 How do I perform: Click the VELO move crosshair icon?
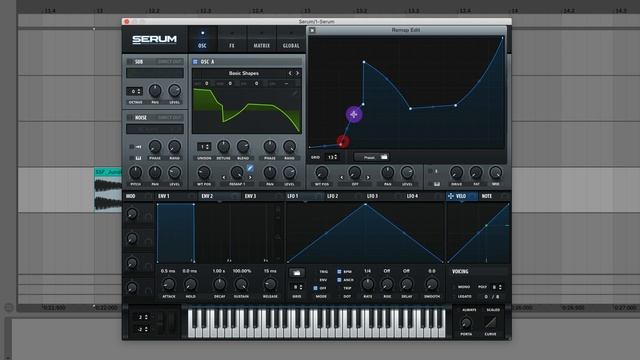coord(451,196)
